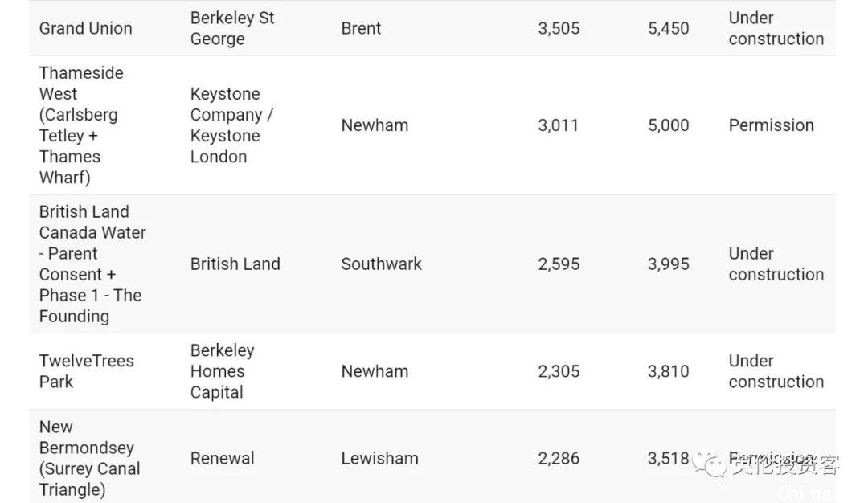Select the Thameside West scheme name
Screen dimensions: 868x503
pyautogui.click(x=81, y=125)
